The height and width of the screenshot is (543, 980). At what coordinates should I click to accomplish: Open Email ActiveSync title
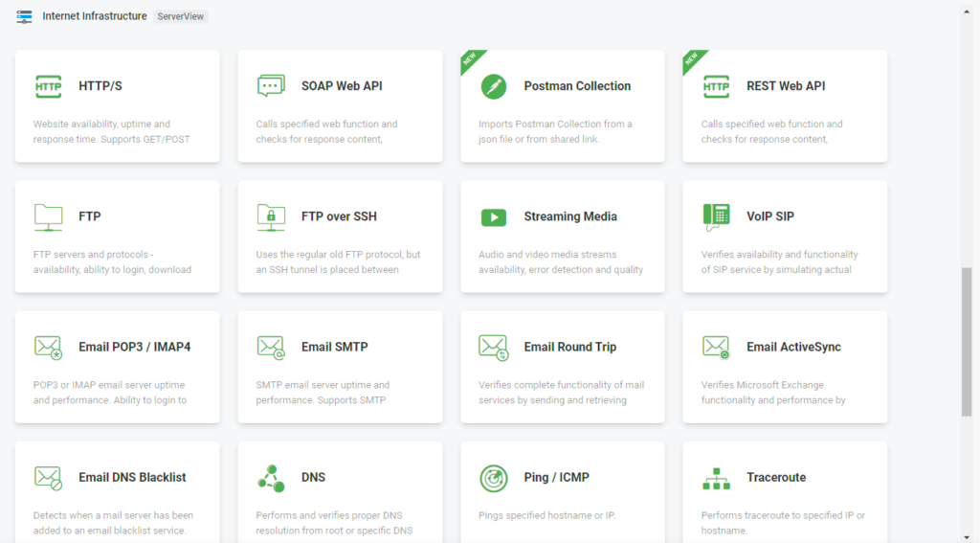[x=793, y=347]
